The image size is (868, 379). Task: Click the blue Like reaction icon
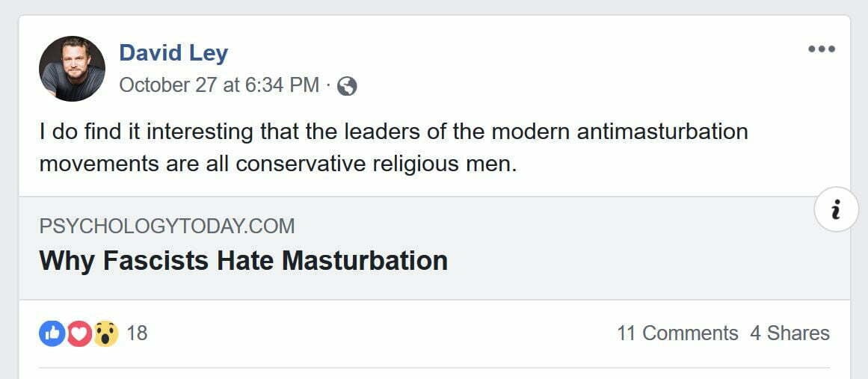[52, 333]
